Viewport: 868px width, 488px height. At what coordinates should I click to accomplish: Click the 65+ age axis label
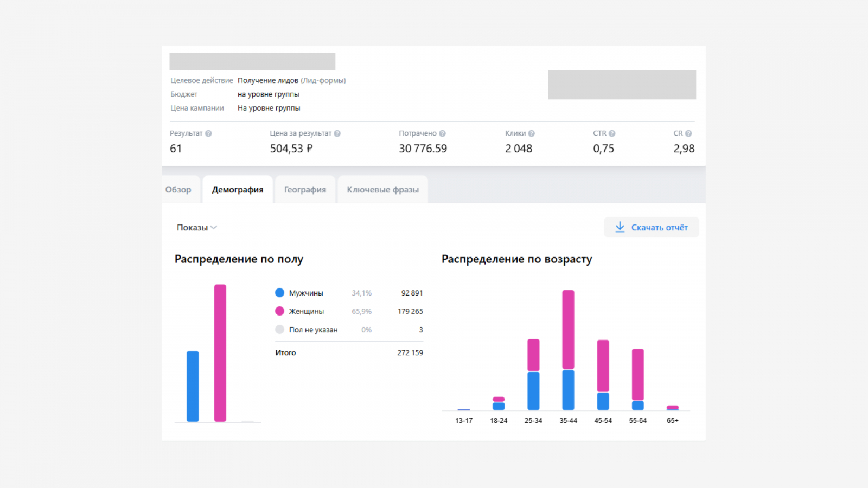tap(673, 421)
